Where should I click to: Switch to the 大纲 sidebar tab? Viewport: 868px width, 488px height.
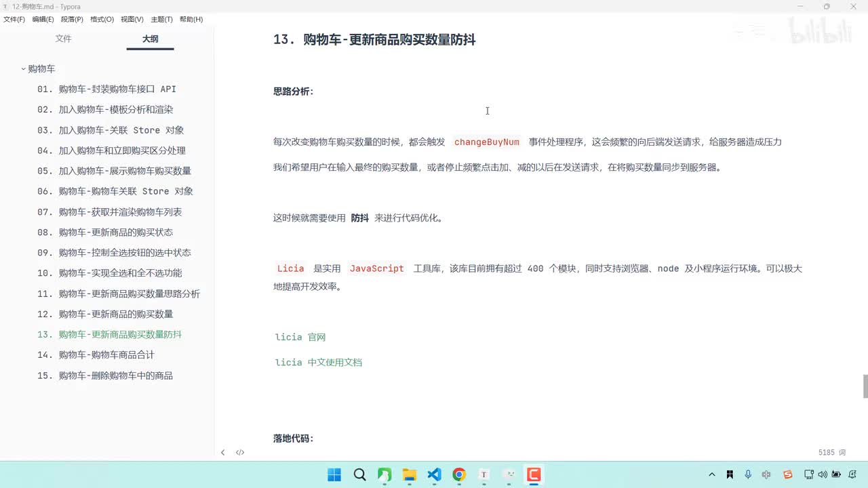(150, 39)
